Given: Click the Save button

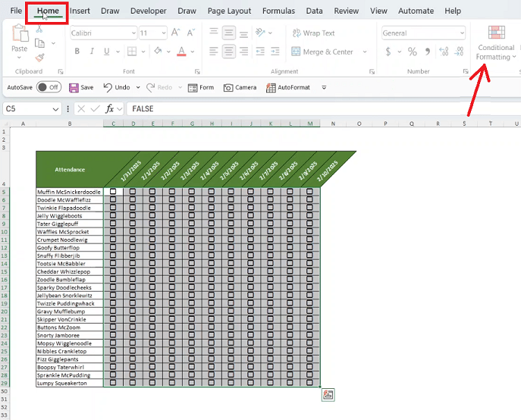Looking at the screenshot, I should pos(81,87).
